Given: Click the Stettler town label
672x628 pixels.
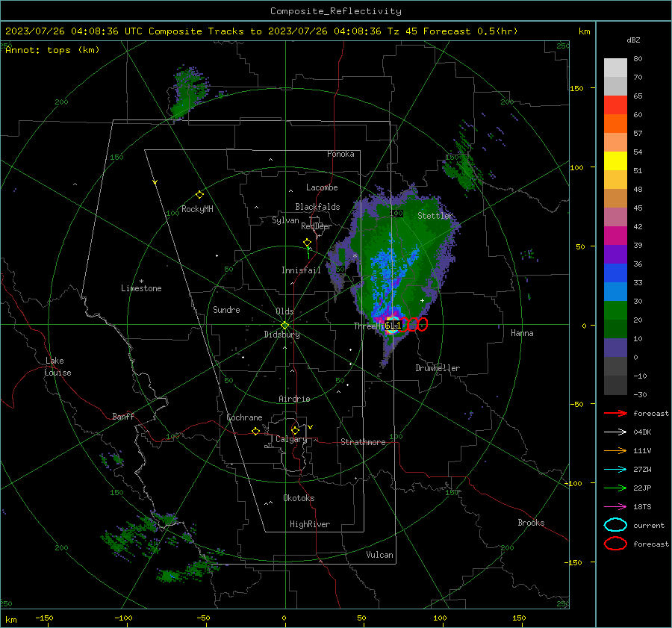Looking at the screenshot, I should click(x=435, y=216).
